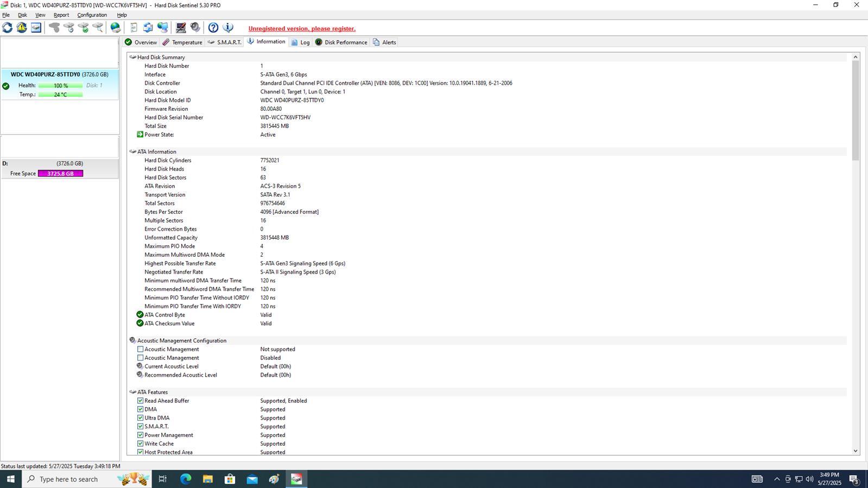Toggle Acoustic Management checkbox marked Disabled

pos(141,358)
